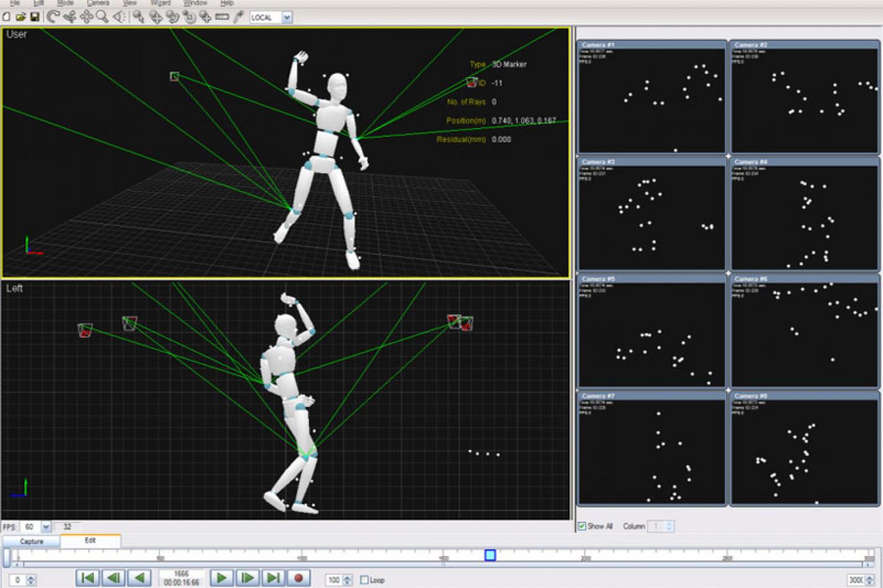The height and width of the screenshot is (588, 883).
Task: Open the Wizard menu
Action: click(x=160, y=3)
